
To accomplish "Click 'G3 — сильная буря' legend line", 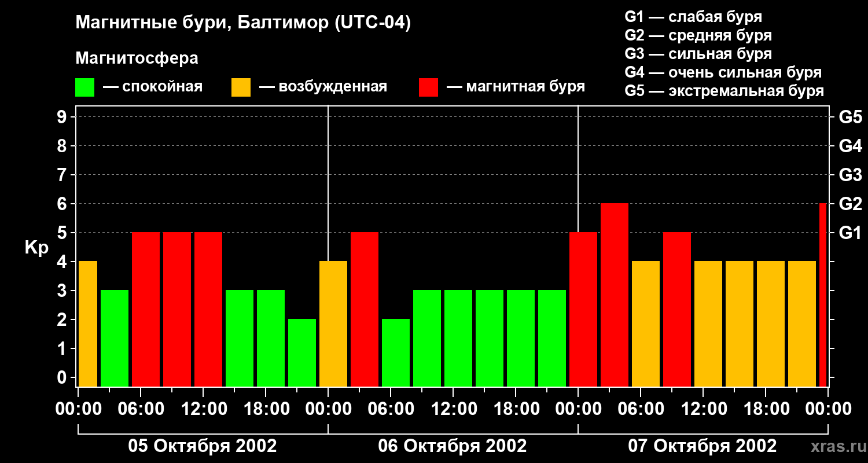I will 698,54.
